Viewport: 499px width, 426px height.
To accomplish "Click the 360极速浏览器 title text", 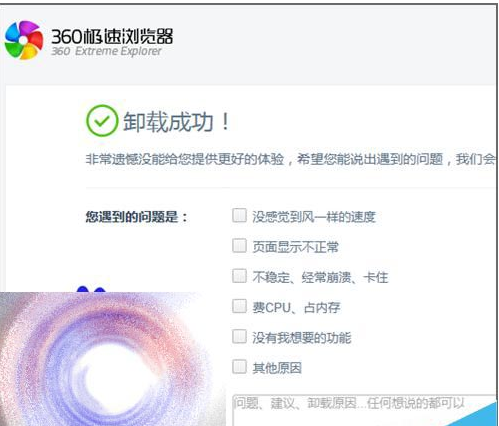I will coord(112,36).
